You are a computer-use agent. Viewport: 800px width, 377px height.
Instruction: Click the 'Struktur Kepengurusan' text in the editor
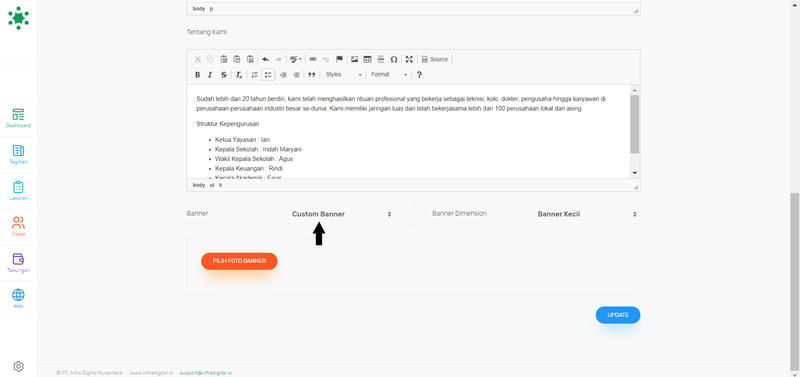click(228, 124)
